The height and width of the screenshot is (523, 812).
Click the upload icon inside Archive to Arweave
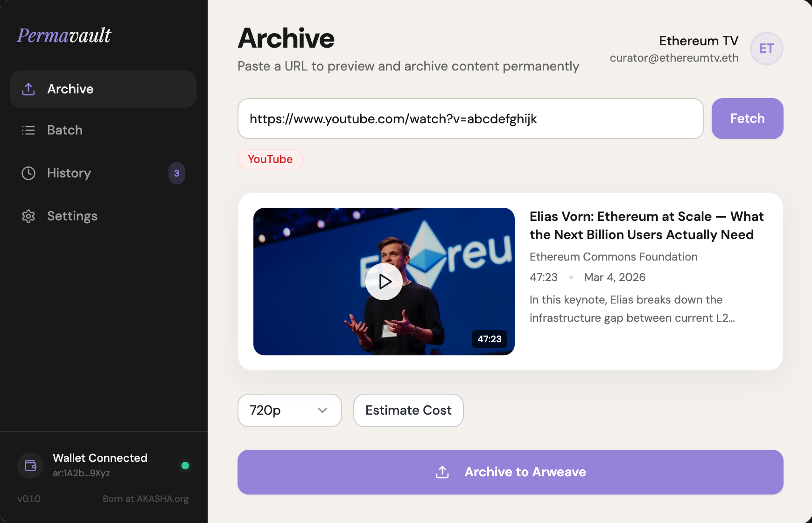pyautogui.click(x=442, y=472)
